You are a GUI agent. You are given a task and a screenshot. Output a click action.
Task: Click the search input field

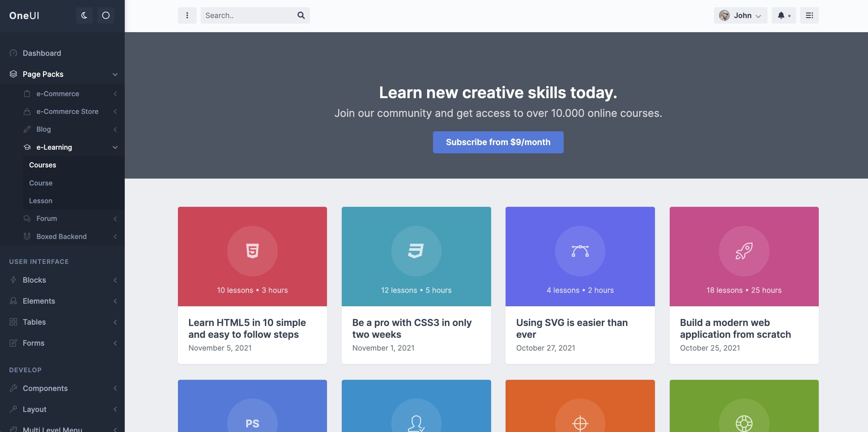coord(249,15)
